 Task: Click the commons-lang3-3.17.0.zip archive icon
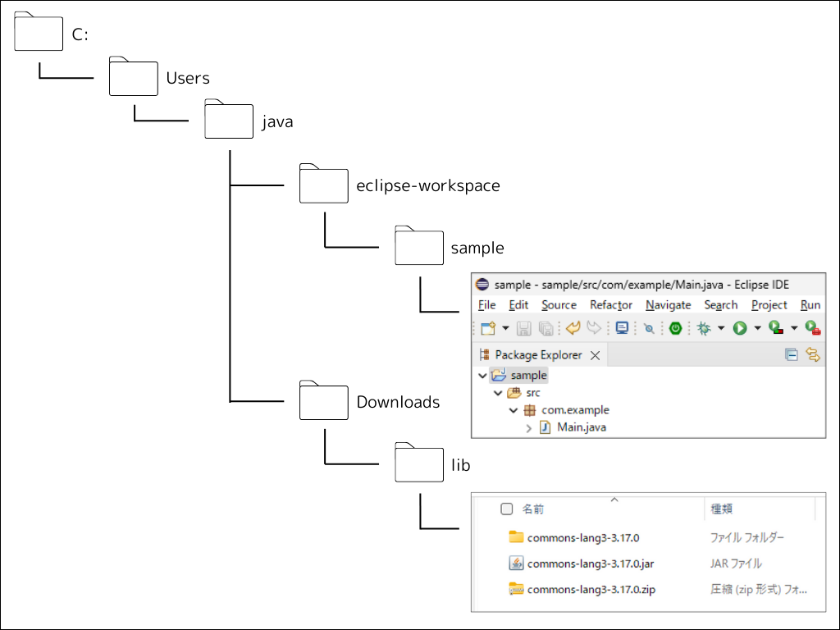[516, 589]
